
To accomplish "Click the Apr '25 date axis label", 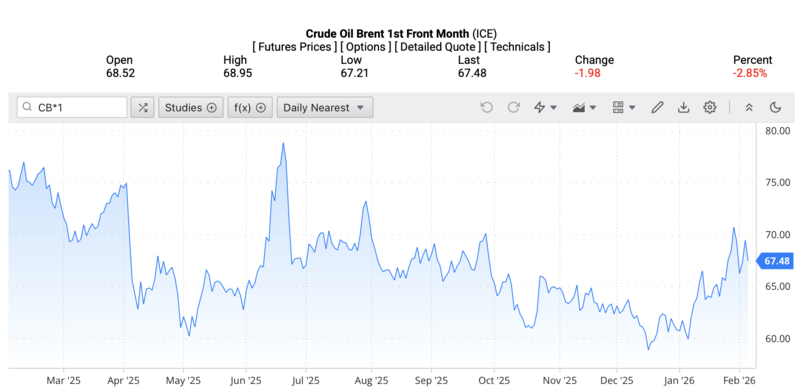I will [x=124, y=381].
